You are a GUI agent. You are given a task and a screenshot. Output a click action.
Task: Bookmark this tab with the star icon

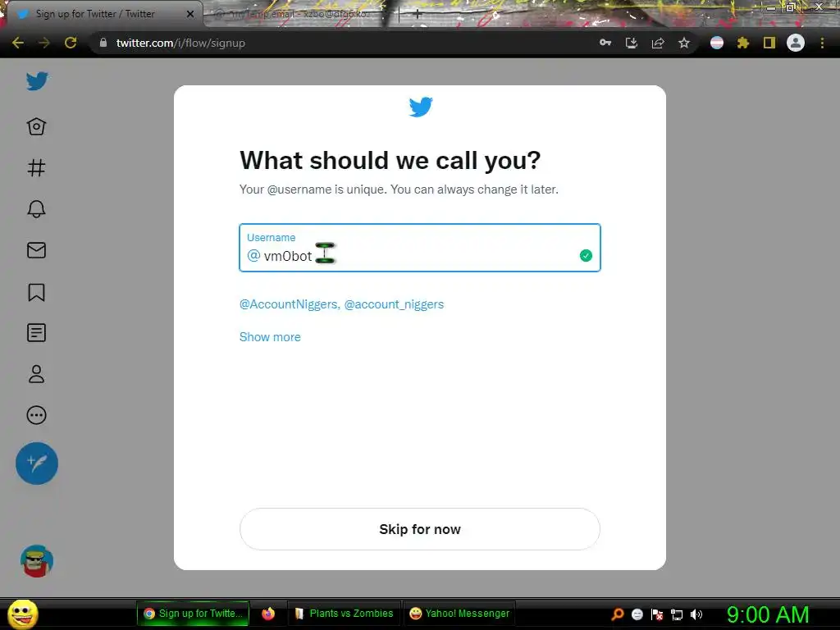tap(684, 43)
